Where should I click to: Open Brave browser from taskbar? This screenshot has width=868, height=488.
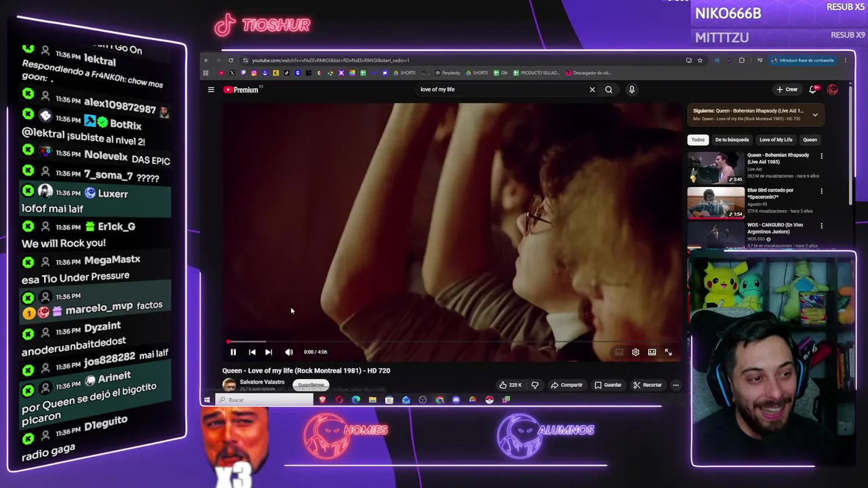click(322, 400)
